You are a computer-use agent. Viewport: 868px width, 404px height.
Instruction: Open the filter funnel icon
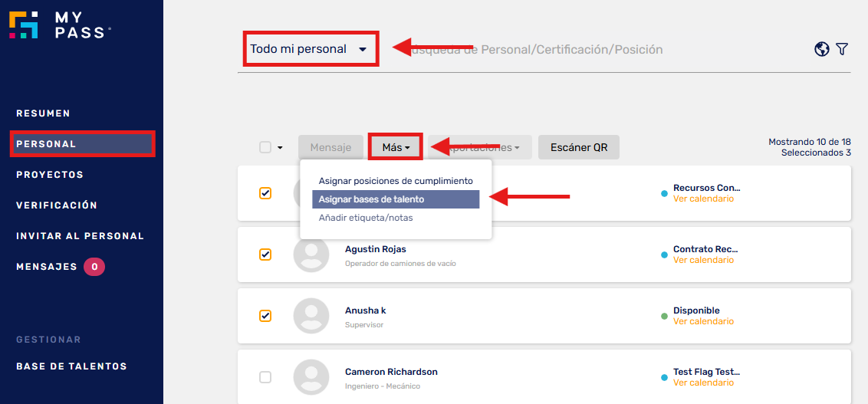pyautogui.click(x=842, y=49)
